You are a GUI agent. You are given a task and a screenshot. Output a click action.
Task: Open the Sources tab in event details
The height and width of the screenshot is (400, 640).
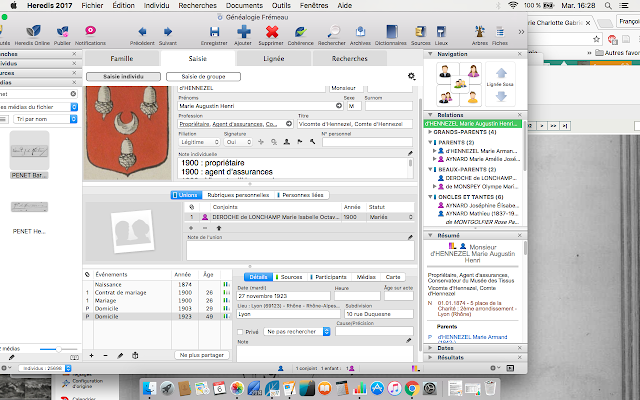click(289, 277)
